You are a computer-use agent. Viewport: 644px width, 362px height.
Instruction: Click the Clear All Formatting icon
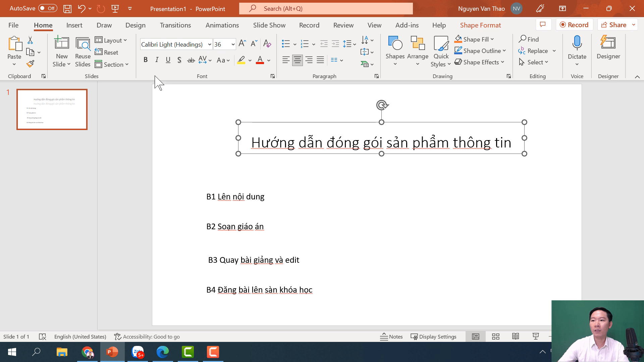[267, 44]
